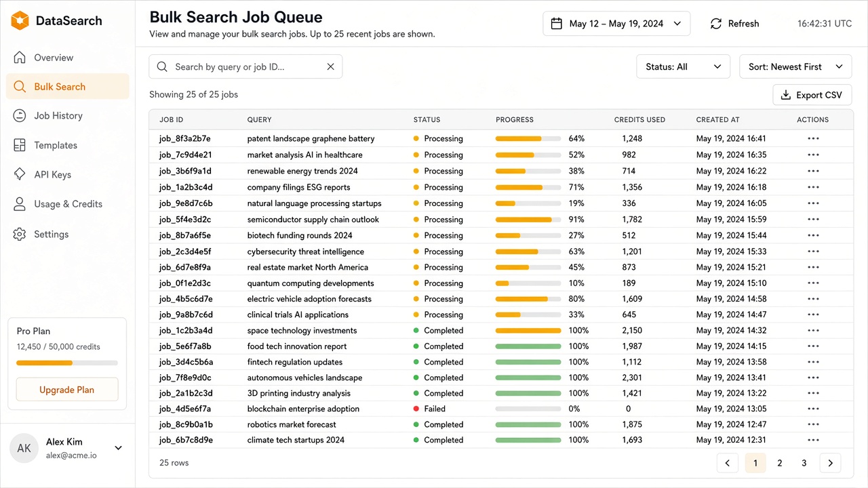
Task: Click the API Keys icon
Action: 20,174
